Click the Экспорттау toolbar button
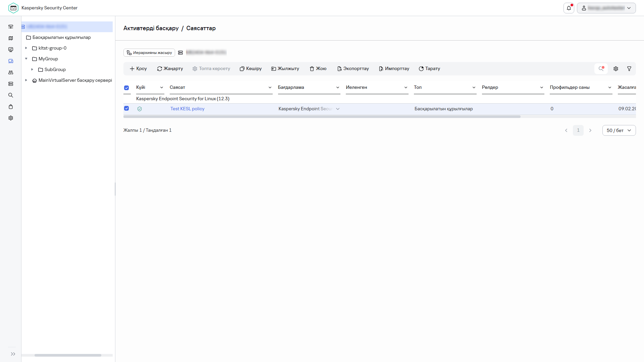This screenshot has height=362, width=644. pos(353,69)
